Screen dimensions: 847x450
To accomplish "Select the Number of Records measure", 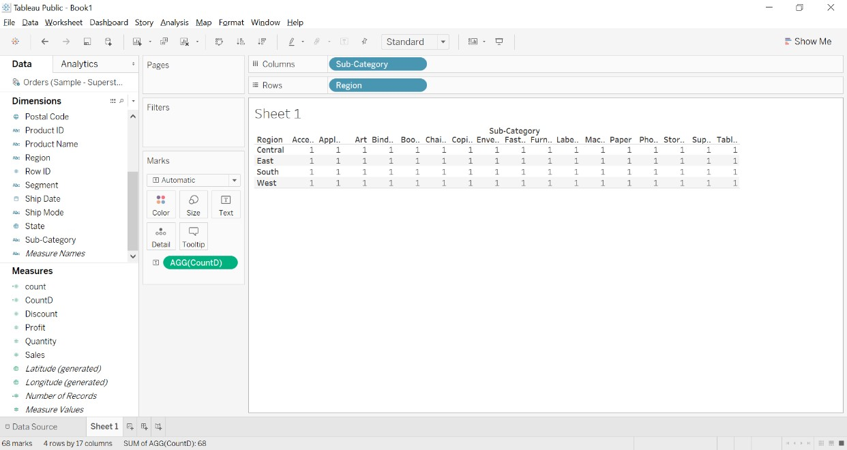I will [x=61, y=395].
